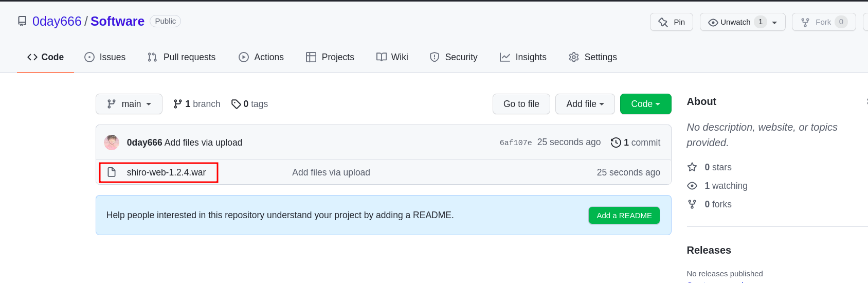This screenshot has width=868, height=283.
Task: Expand the main branch selector dropdown
Action: point(129,104)
